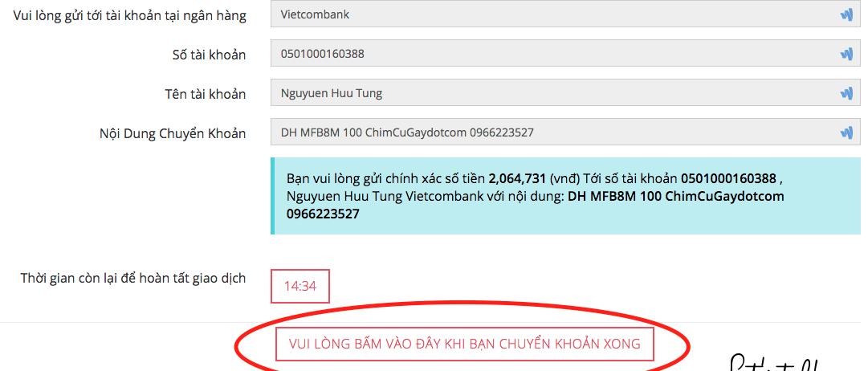
Task: Click the Vui lòng gửi tới tài khoản label
Action: (x=130, y=15)
